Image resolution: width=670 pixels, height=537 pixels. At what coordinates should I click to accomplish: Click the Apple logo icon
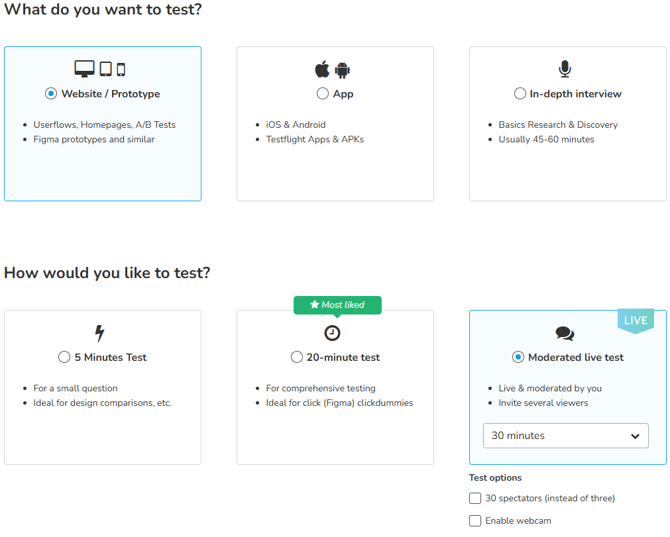pyautogui.click(x=322, y=69)
